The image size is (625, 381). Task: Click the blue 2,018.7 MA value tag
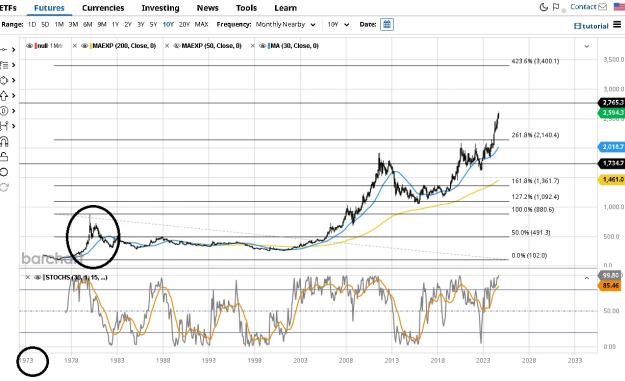coord(612,147)
